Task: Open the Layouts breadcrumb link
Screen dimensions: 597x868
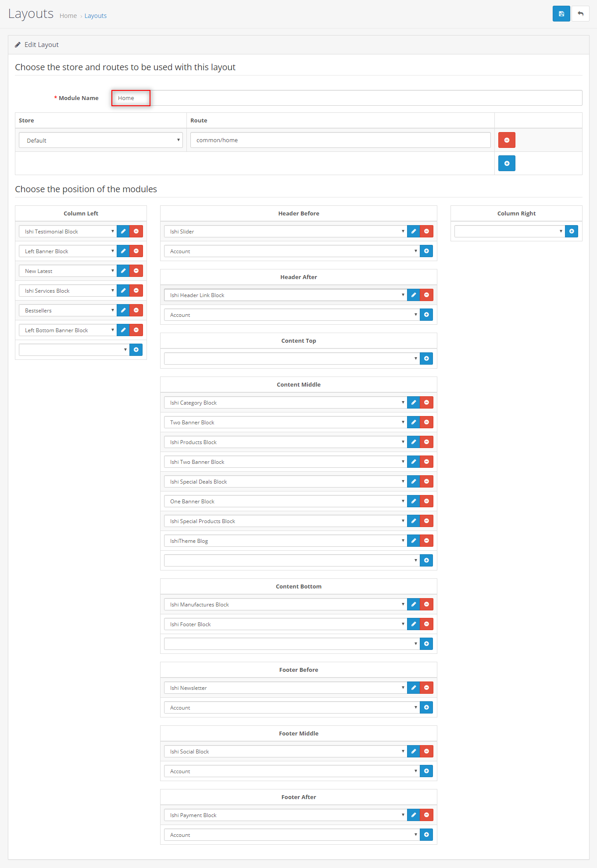Action: 95,16
